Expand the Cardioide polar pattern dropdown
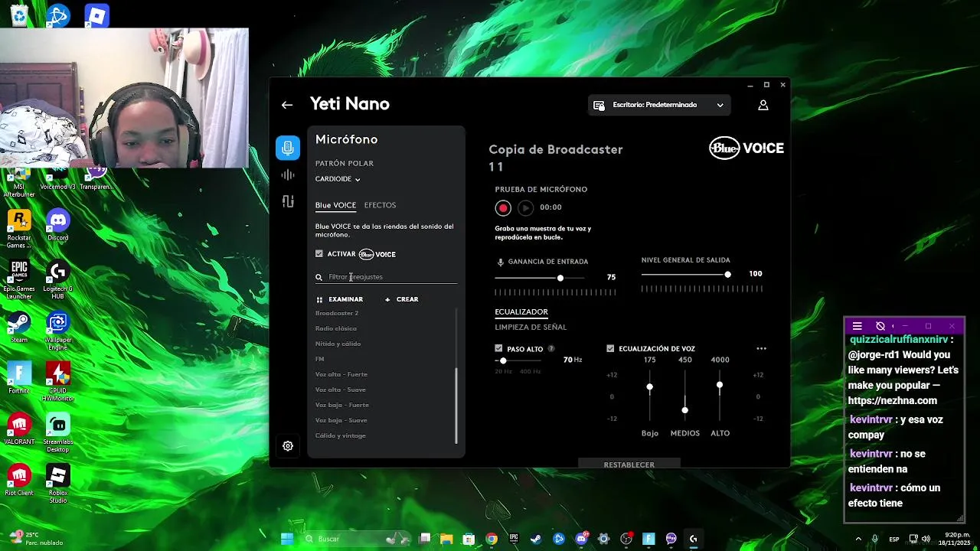 (x=338, y=179)
